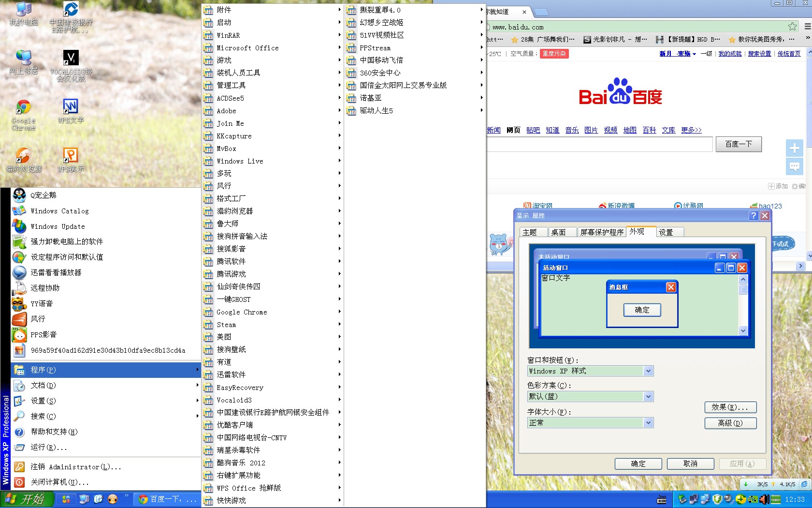Switch to the 屏幕保护程序 tab
Viewport: 812px width, 508px height.
602,232
